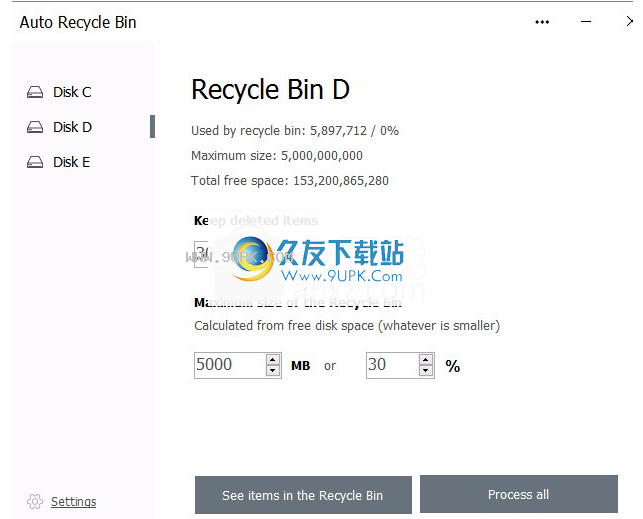
Task: Click the Maximum size: 5,000,000,000 text
Action: pos(277,156)
